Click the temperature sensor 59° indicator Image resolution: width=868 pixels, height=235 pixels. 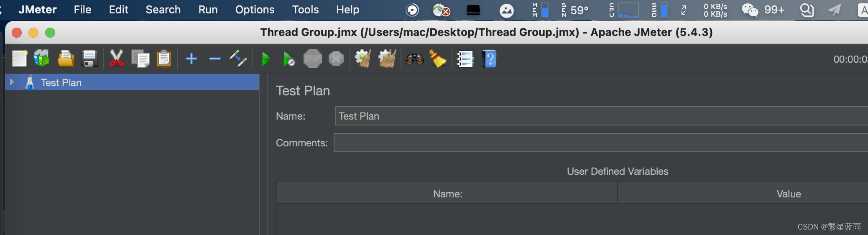coord(575,10)
